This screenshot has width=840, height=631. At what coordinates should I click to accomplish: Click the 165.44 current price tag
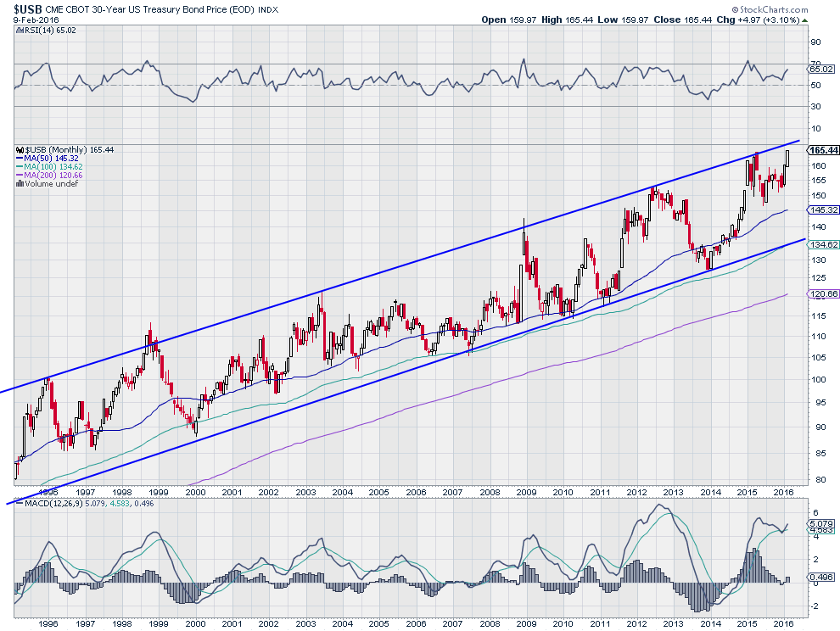tap(823, 150)
